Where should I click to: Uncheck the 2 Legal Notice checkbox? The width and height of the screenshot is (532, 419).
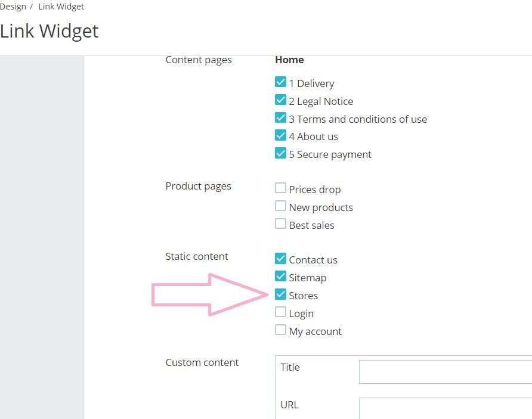tap(280, 100)
